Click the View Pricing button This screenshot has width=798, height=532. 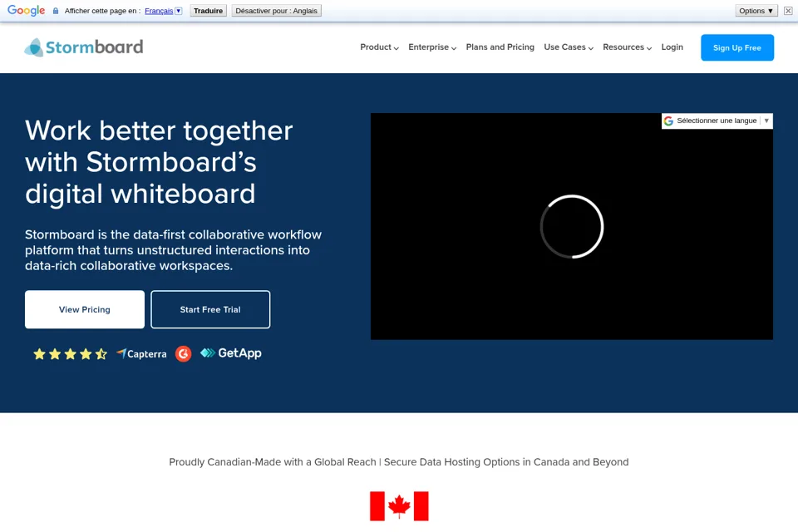85,309
